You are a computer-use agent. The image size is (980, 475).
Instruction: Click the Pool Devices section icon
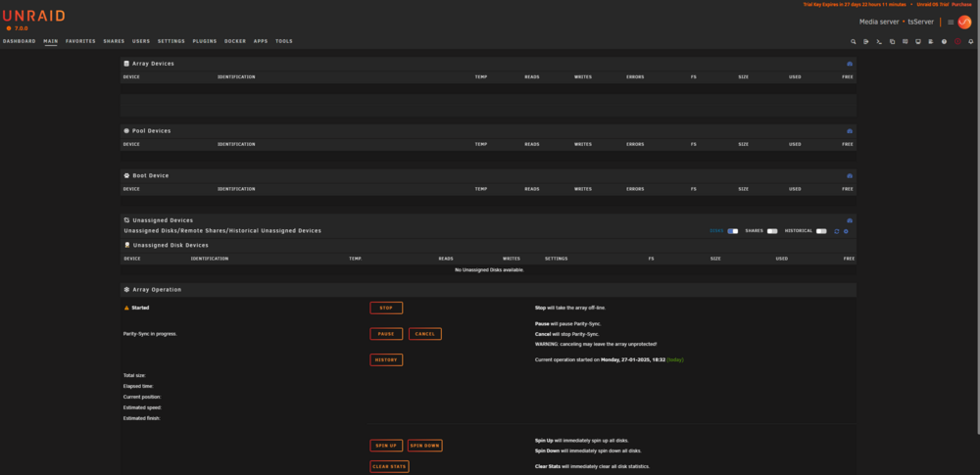[x=126, y=130]
